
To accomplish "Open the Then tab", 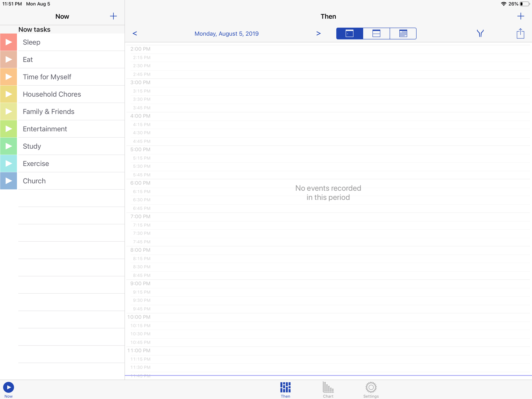I will [285, 390].
